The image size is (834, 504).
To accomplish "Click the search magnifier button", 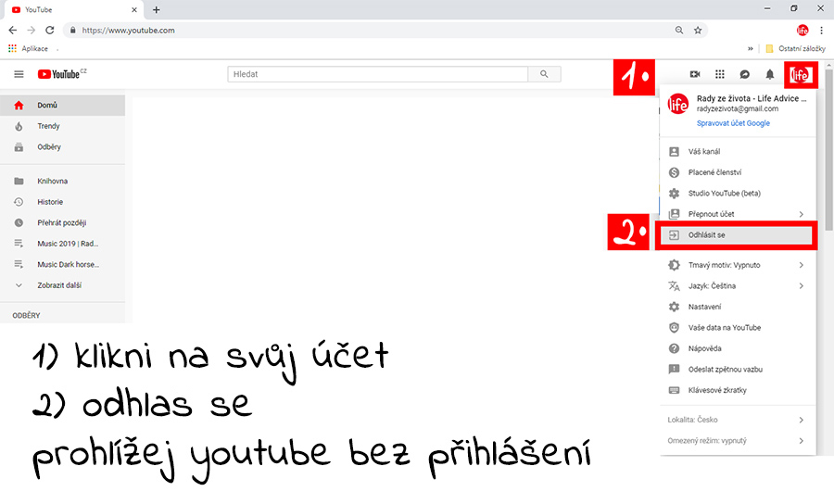I will 544,74.
